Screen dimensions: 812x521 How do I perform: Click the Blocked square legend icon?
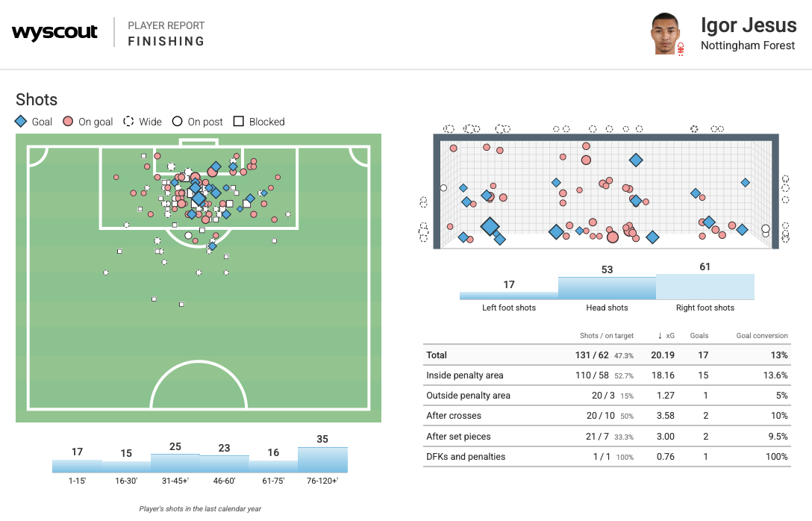[x=239, y=122]
